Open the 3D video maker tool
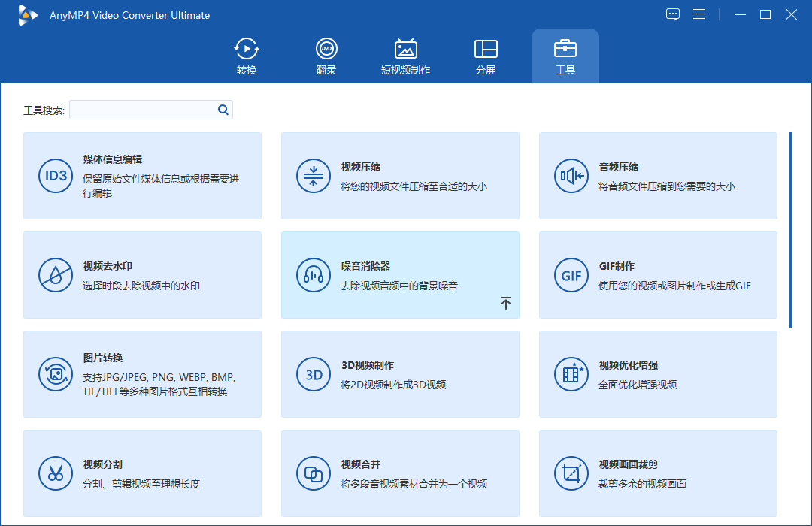 400,374
